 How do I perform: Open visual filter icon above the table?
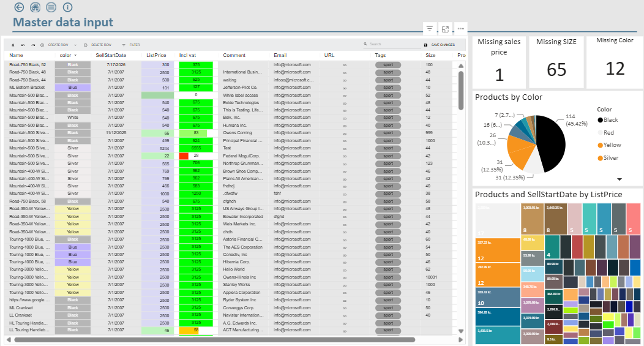point(430,29)
